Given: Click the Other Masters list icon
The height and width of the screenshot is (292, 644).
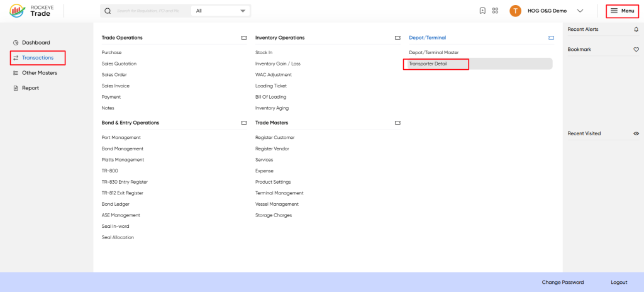Looking at the screenshot, I should 16,73.
